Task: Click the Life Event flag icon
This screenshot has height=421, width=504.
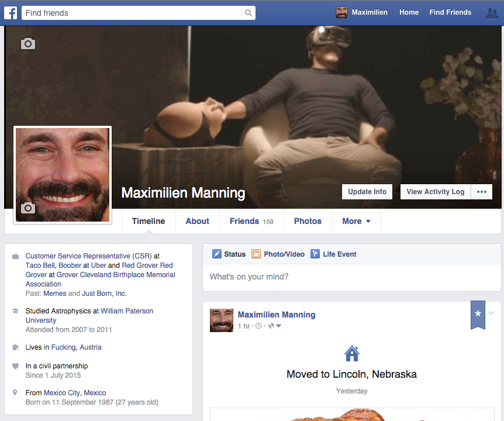Action: 315,254
